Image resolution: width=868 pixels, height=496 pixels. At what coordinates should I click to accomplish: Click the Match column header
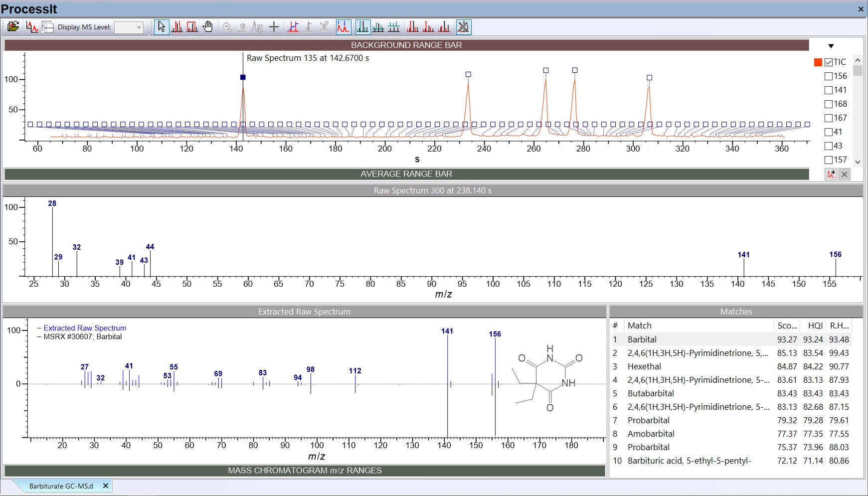(x=640, y=326)
